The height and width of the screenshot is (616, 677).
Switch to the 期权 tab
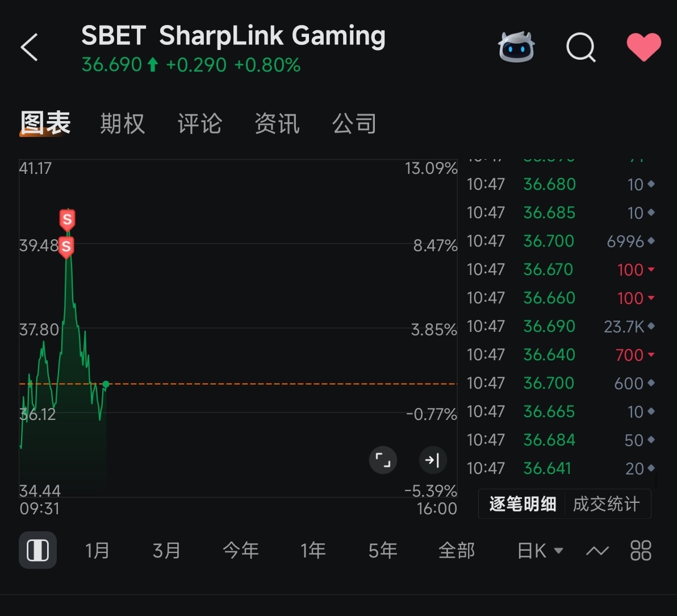pyautogui.click(x=123, y=123)
